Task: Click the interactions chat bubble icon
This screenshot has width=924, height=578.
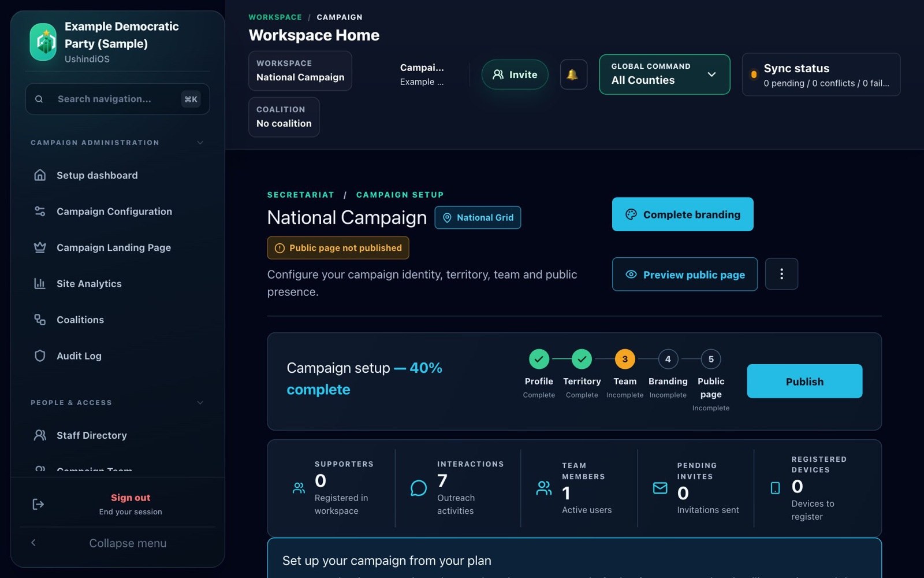Action: coord(419,488)
